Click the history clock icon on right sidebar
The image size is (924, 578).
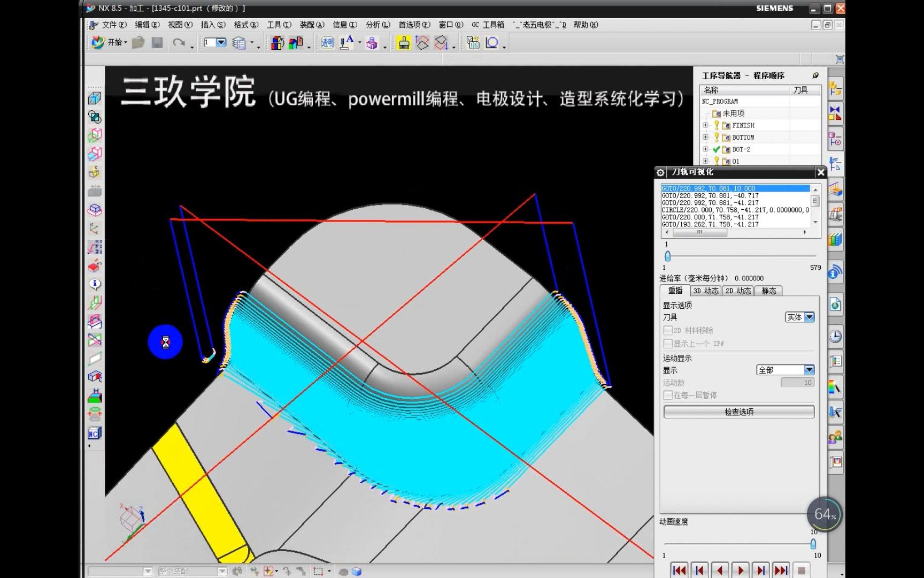click(x=835, y=336)
